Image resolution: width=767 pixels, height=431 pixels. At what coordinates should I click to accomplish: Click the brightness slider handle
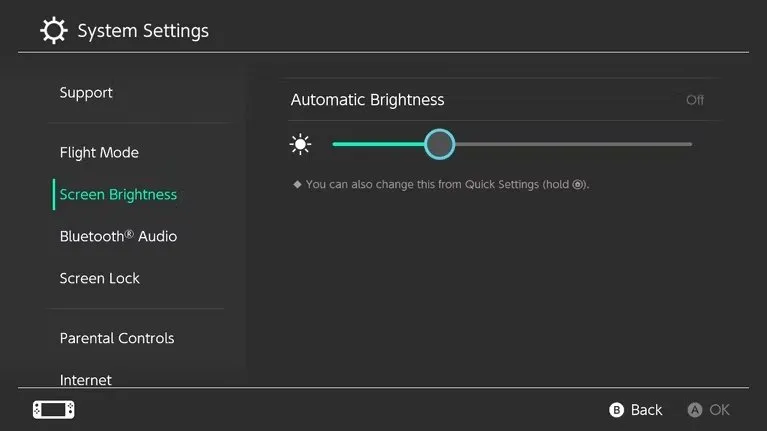[439, 145]
